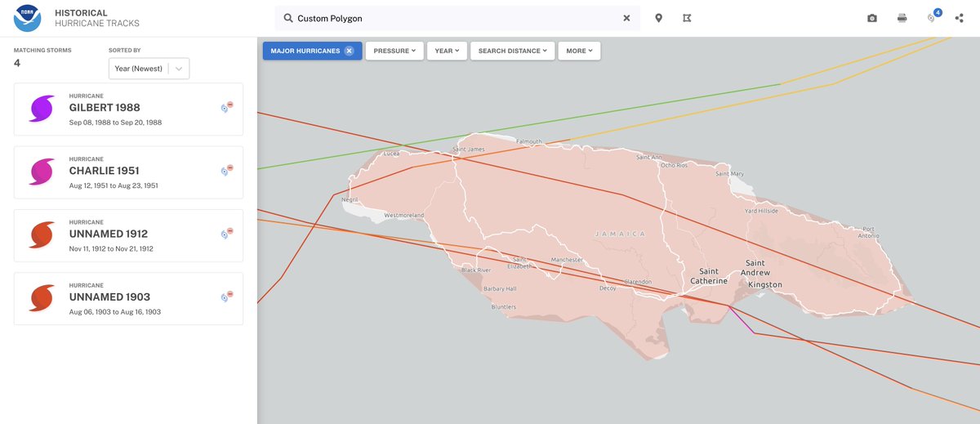
Task: Click the Port Antonio map label
Action: click(x=869, y=232)
